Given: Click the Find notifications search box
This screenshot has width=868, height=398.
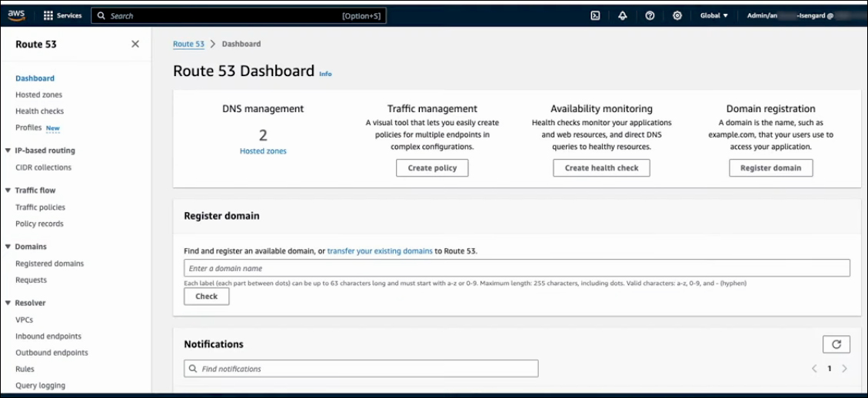Looking at the screenshot, I should coord(361,369).
